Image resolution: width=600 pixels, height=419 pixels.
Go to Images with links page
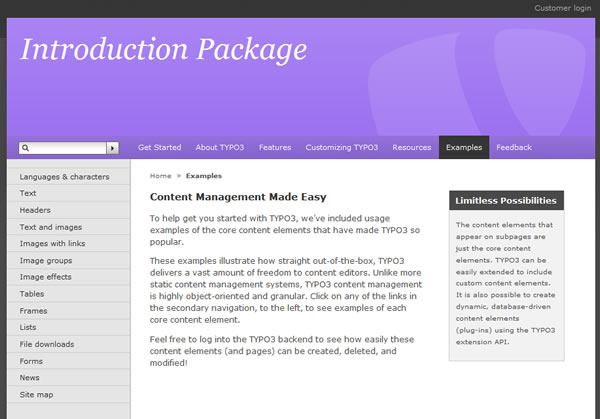[52, 244]
